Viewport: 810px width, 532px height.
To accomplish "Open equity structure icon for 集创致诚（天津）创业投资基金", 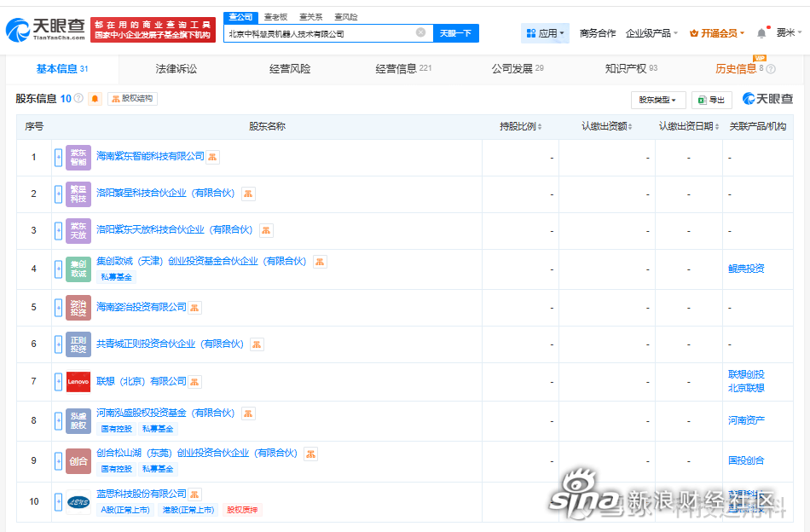I will 321,262.
